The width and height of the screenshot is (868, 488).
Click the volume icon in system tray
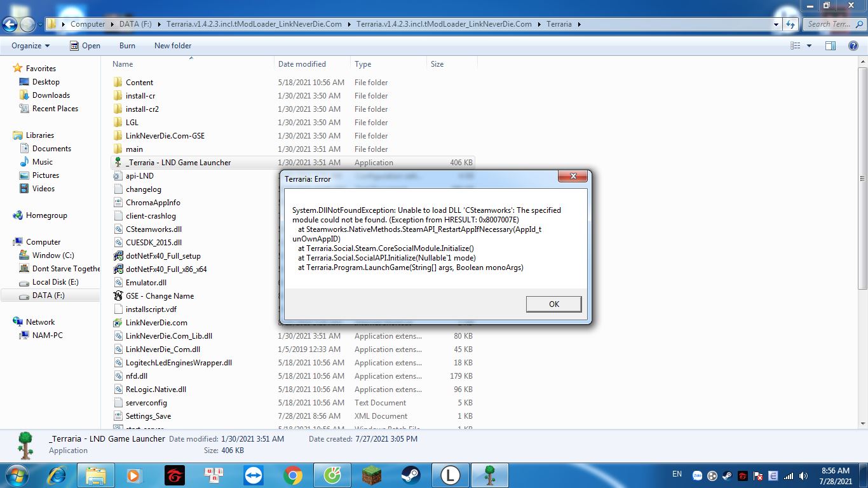tap(803, 475)
